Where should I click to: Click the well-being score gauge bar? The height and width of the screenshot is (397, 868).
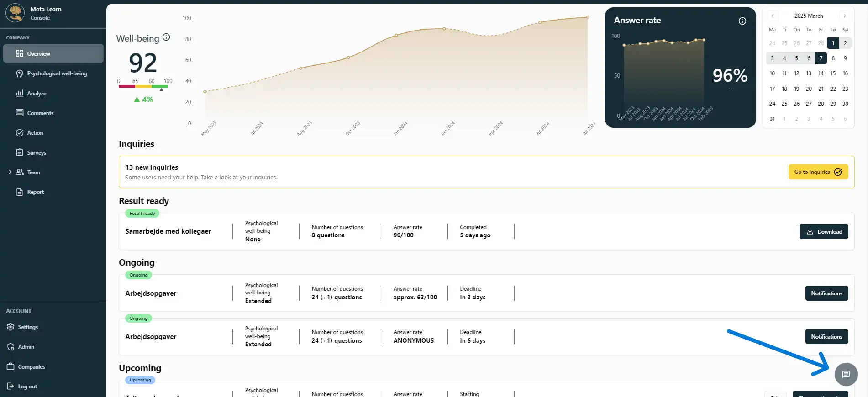coord(143,86)
